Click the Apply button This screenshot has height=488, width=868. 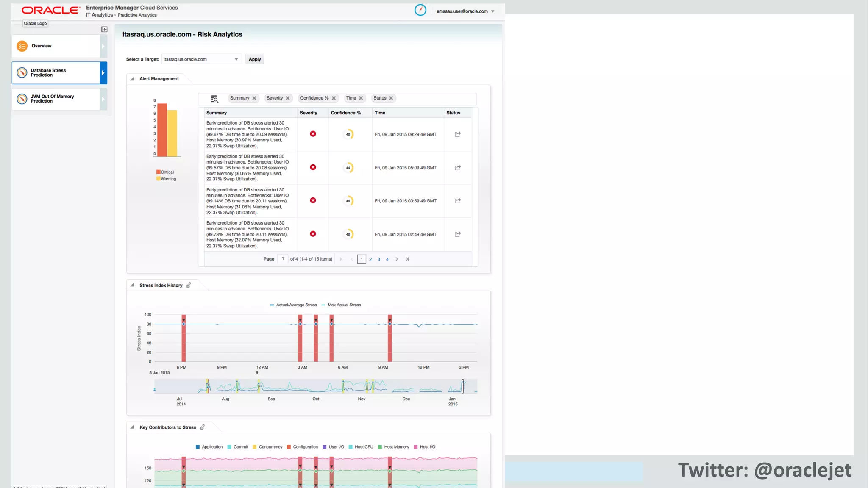click(255, 59)
